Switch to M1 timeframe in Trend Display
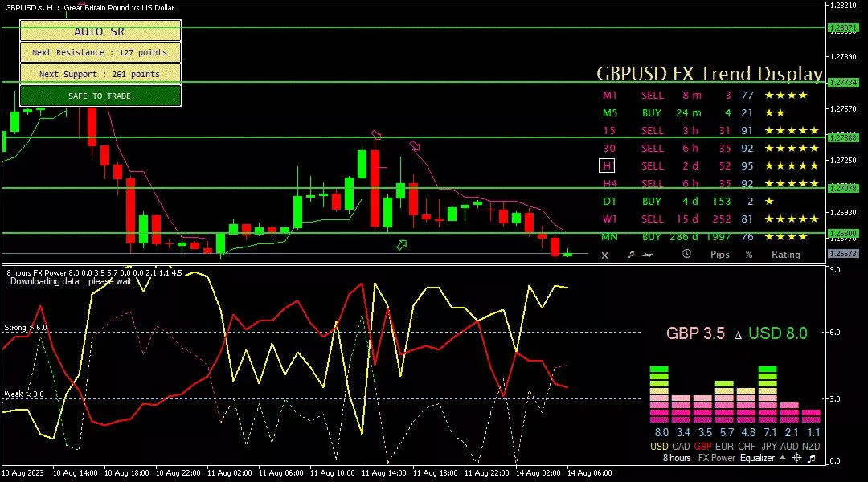 (x=609, y=95)
